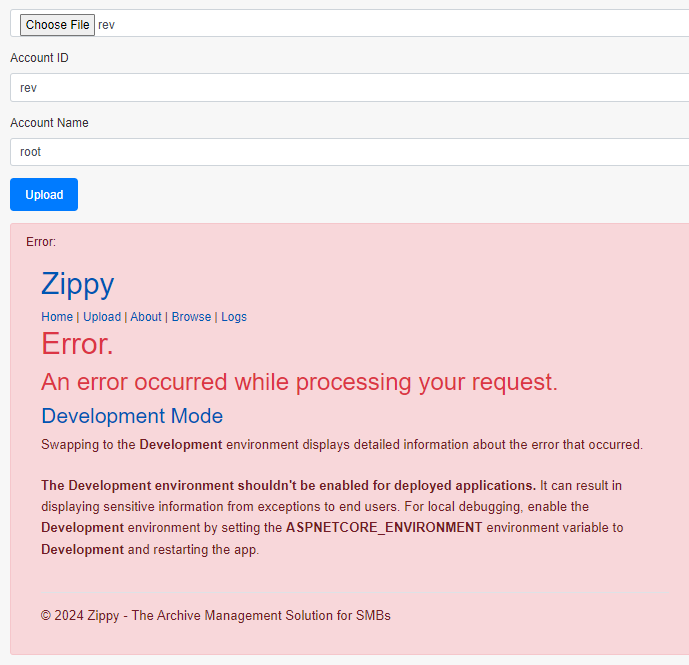Image resolution: width=689 pixels, height=665 pixels.
Task: Open the Browse link
Action: click(x=191, y=316)
